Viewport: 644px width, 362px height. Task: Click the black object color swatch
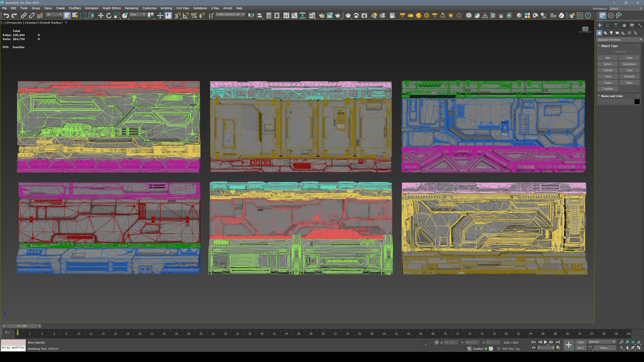pos(637,101)
